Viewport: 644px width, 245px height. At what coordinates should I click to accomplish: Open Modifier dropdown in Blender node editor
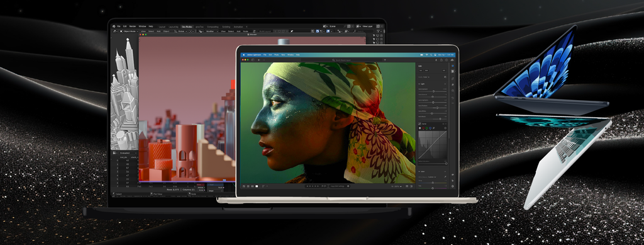[x=212, y=31]
